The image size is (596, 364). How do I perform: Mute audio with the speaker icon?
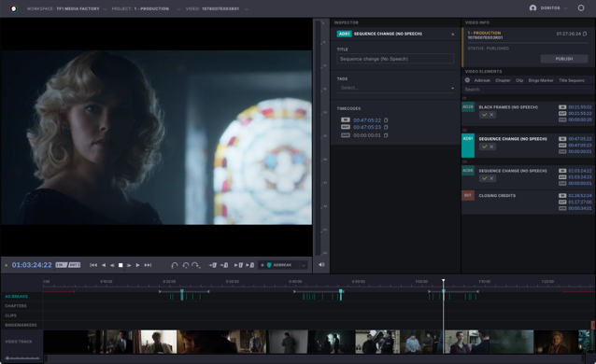pyautogui.click(x=321, y=265)
